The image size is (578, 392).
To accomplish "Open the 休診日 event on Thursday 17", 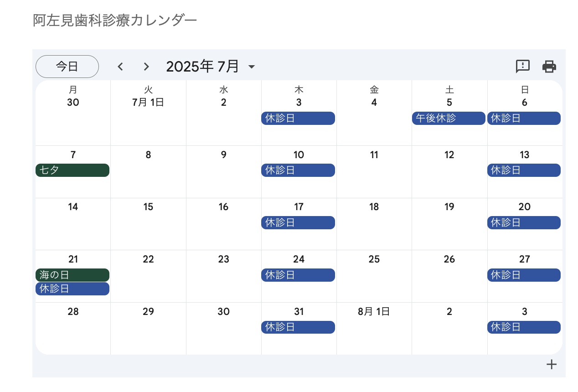I will click(298, 223).
